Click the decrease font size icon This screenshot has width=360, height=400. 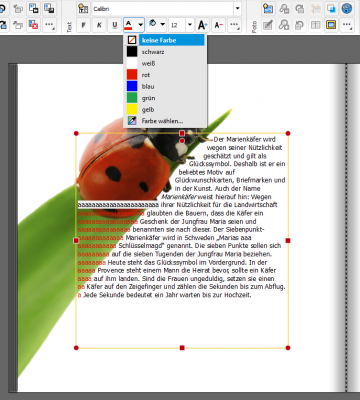218,25
